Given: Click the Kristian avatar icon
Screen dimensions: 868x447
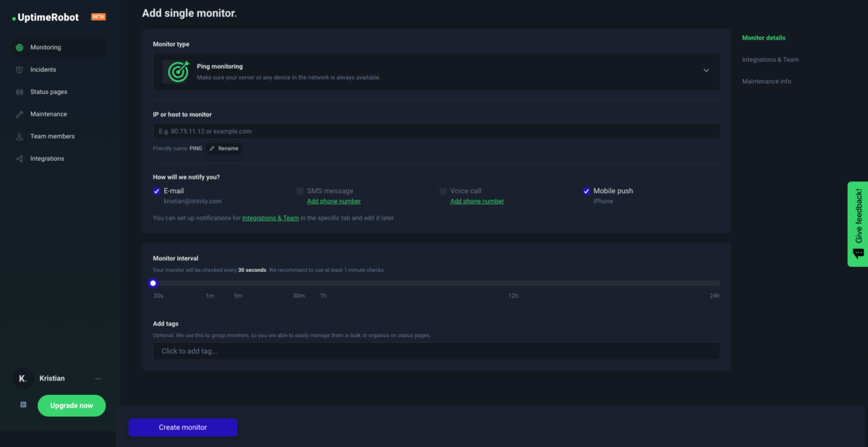Looking at the screenshot, I should 23,378.
